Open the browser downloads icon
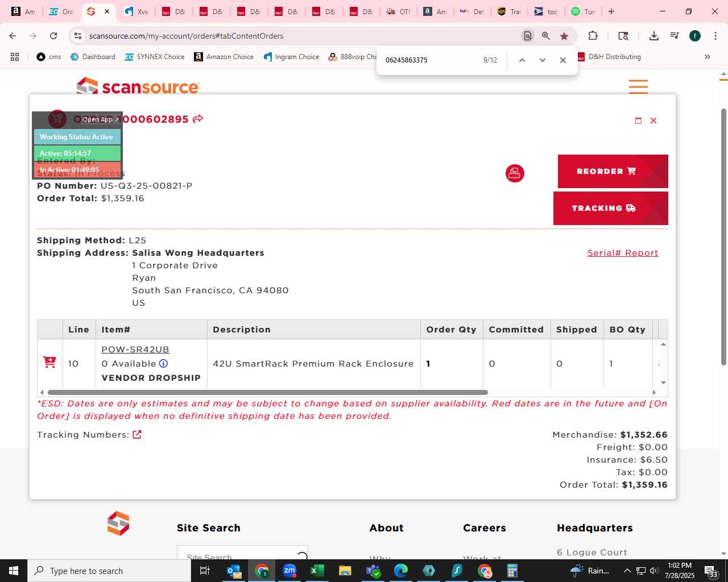The image size is (728, 582). point(654,36)
